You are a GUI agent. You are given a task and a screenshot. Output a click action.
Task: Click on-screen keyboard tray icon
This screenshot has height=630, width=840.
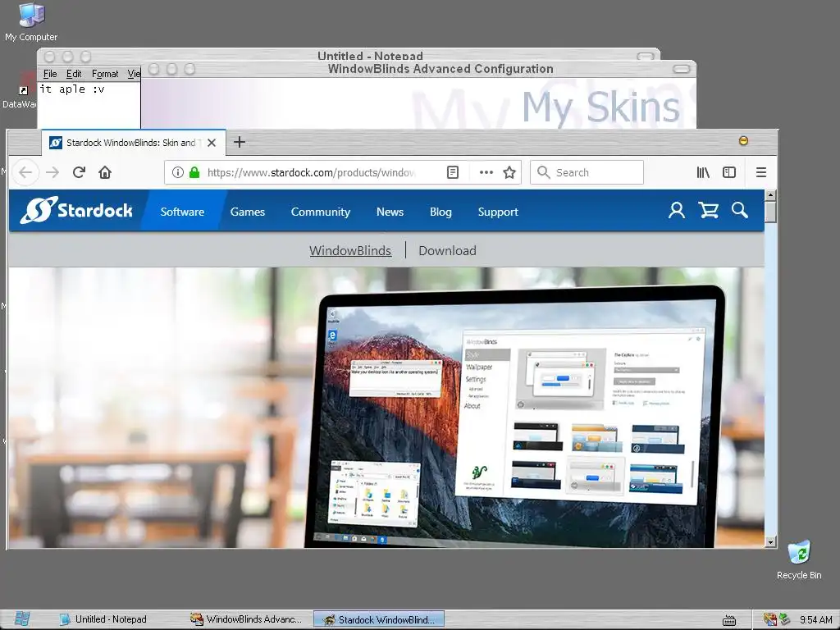coord(729,620)
